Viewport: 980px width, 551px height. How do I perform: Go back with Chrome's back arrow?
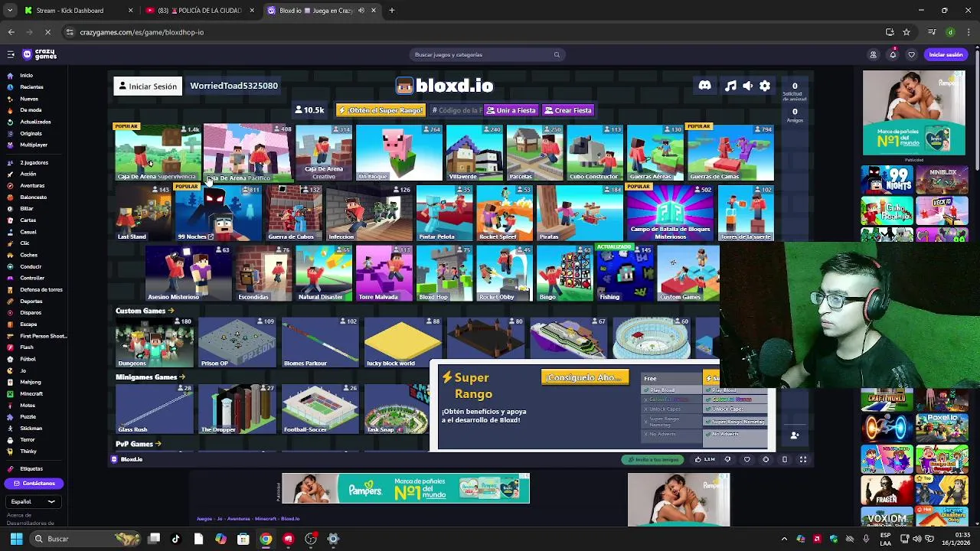coord(11,32)
